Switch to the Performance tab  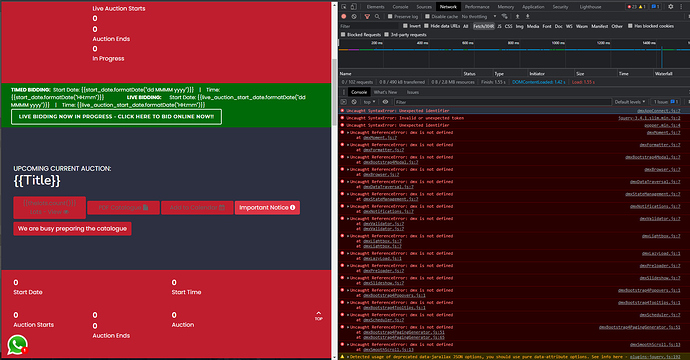coord(477,7)
